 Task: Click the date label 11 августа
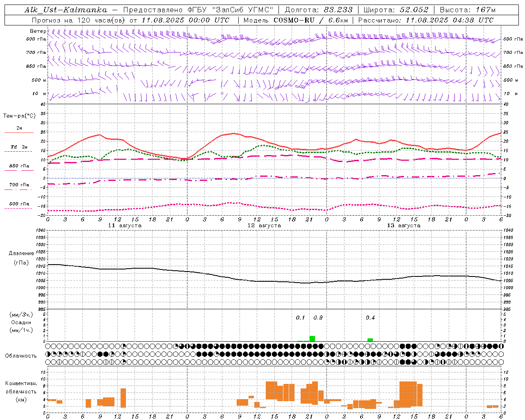point(125,226)
